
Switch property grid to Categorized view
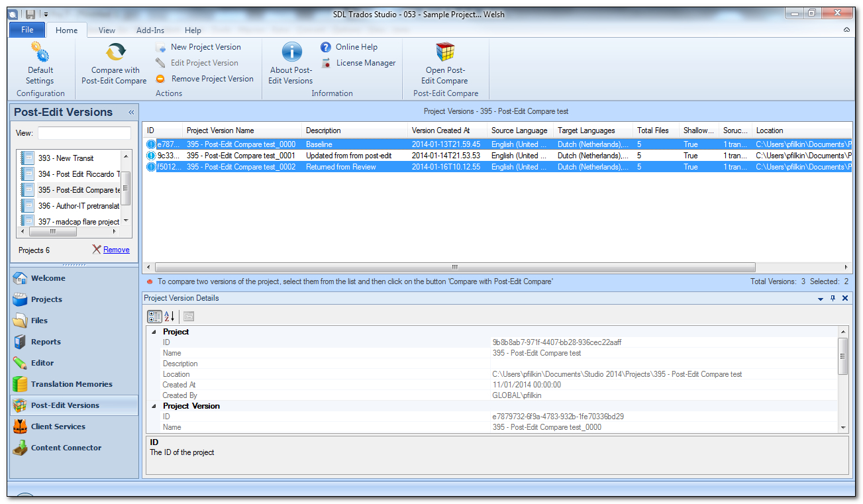(x=154, y=317)
